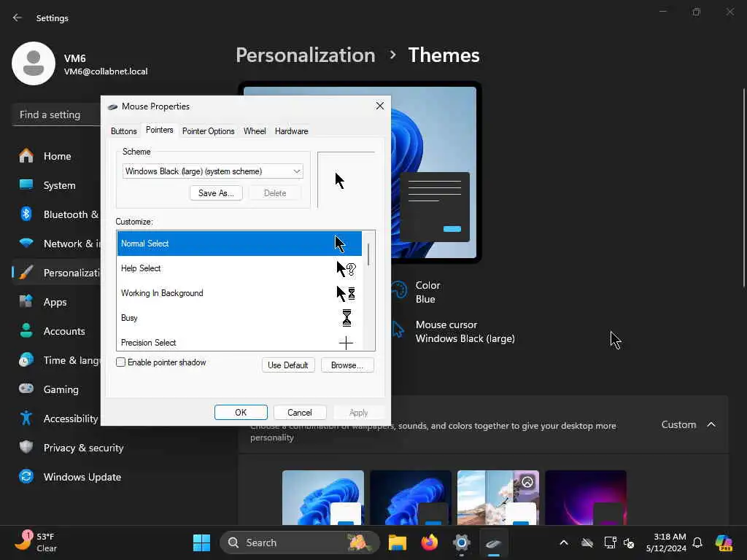The height and width of the screenshot is (560, 747).
Task: Open System settings monitor icon
Action: 26,184
